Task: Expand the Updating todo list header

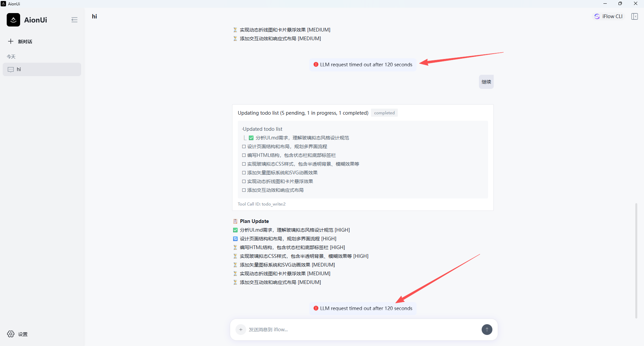Action: (303, 113)
